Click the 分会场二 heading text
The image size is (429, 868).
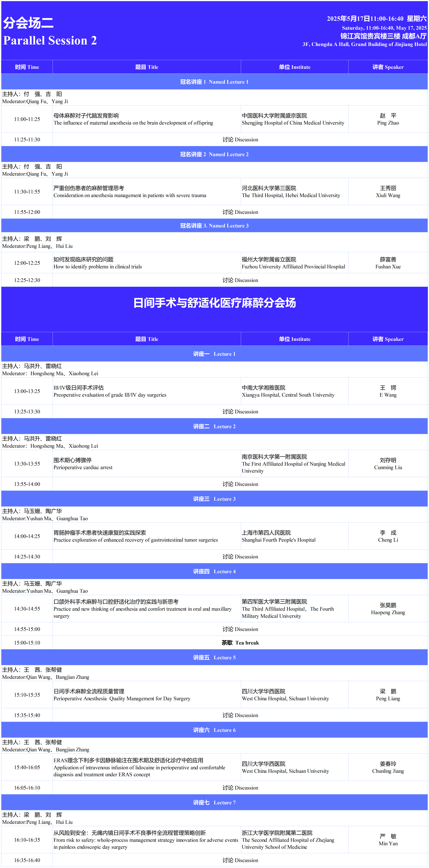click(28, 23)
